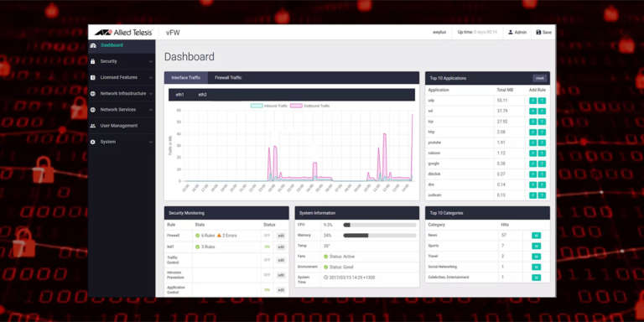Click the green NAT rules status icon
This screenshot has height=322, width=644.
(198, 247)
